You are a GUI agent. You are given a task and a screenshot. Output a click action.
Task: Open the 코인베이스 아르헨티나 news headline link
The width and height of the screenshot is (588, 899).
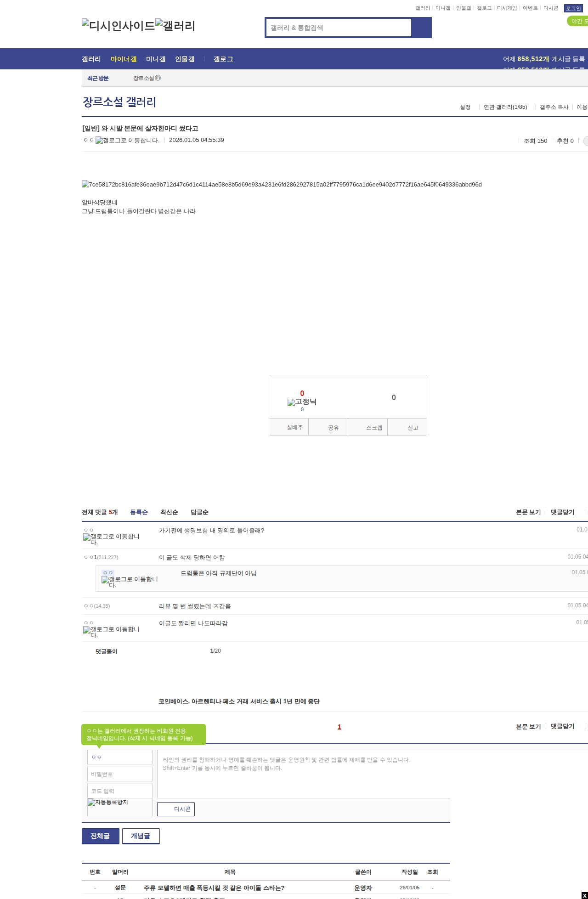click(239, 701)
